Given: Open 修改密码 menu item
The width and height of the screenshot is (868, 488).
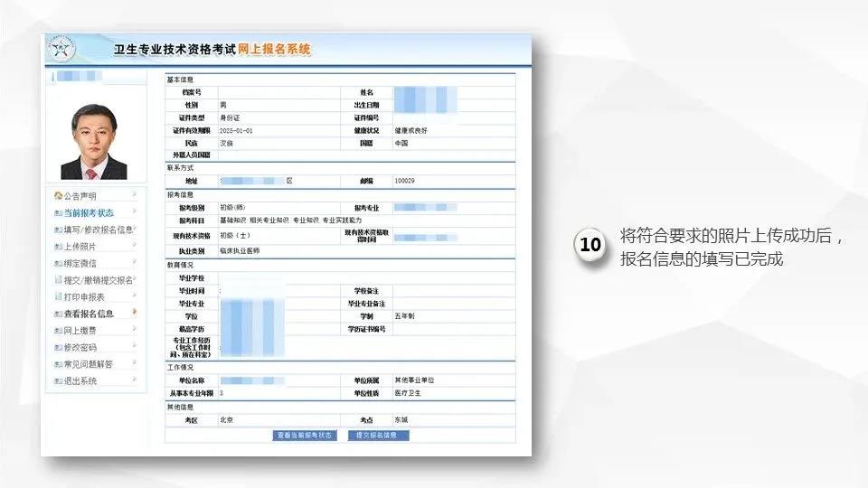Looking at the screenshot, I should [x=80, y=347].
